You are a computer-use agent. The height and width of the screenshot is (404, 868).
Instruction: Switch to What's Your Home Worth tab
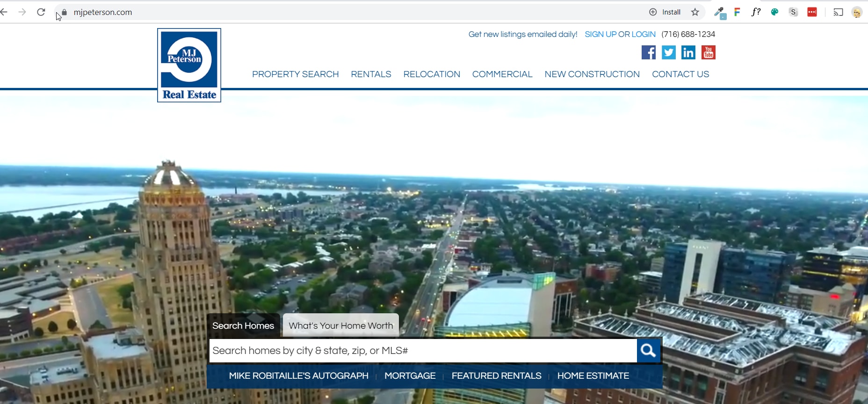tap(340, 325)
